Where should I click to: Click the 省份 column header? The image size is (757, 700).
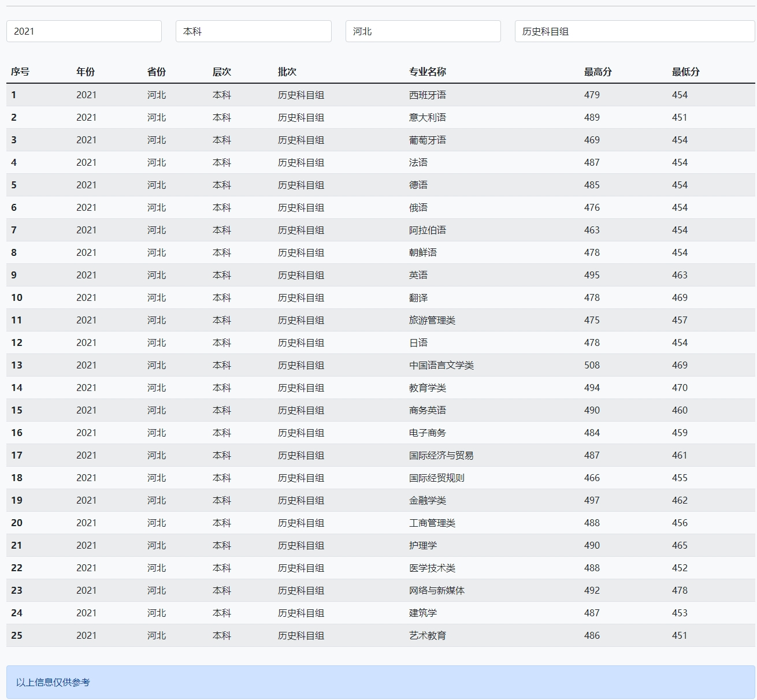[x=157, y=72]
